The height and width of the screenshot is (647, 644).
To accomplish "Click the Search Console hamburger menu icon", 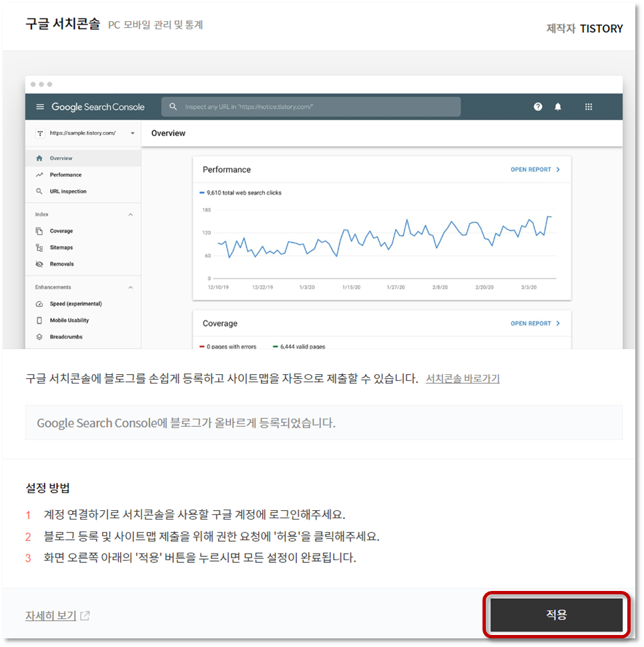I will tap(40, 107).
